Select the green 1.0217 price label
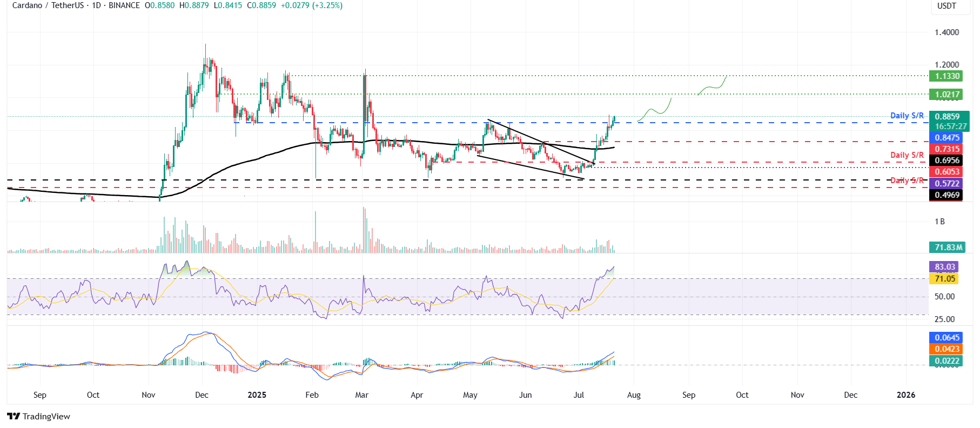 947,95
